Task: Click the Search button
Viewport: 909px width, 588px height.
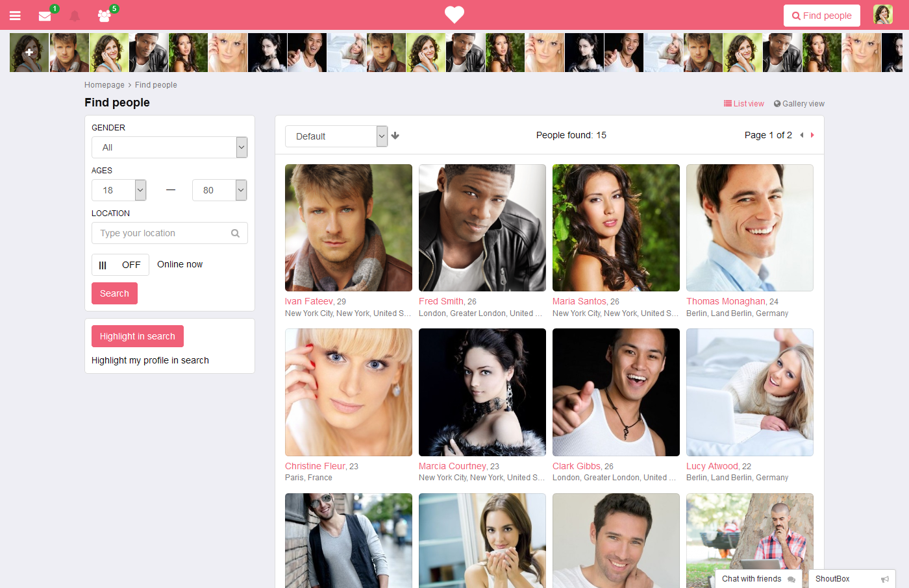Action: click(x=114, y=293)
